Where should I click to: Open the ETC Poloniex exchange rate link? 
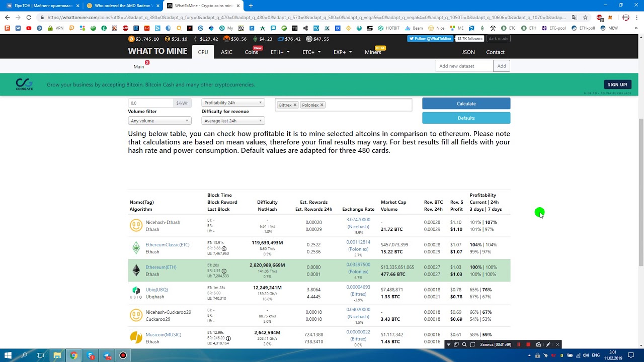tap(358, 245)
